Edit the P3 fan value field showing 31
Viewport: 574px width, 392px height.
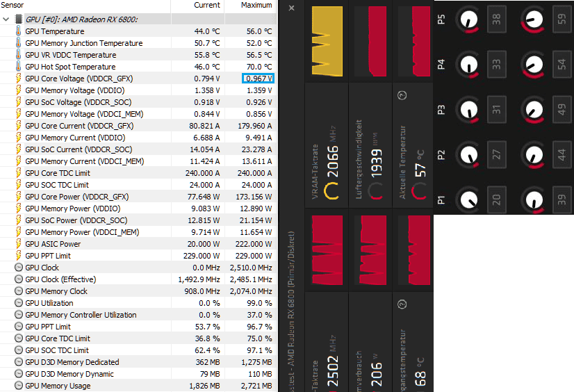(496, 109)
